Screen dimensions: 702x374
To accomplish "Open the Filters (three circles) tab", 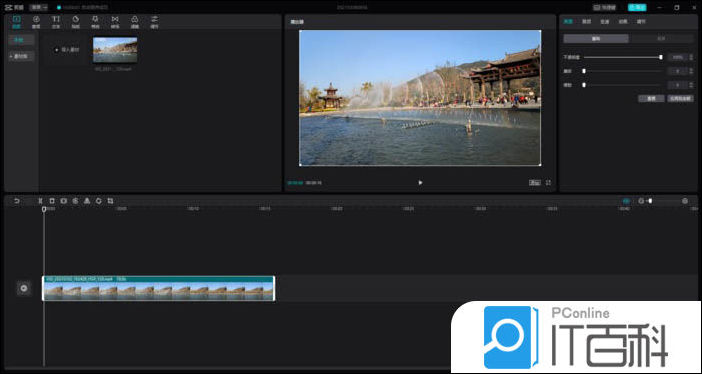I will pyautogui.click(x=135, y=22).
